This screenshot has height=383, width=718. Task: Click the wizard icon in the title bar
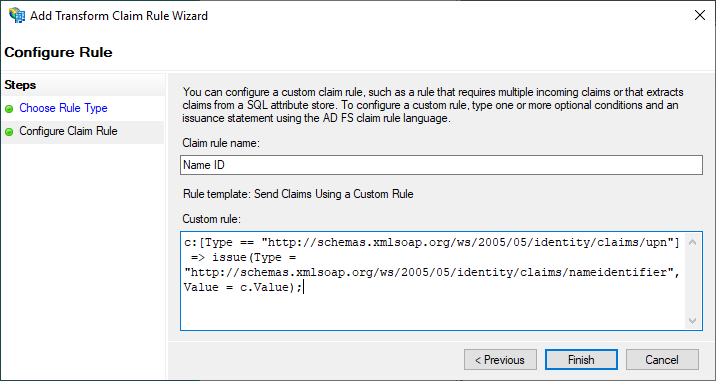coord(17,15)
